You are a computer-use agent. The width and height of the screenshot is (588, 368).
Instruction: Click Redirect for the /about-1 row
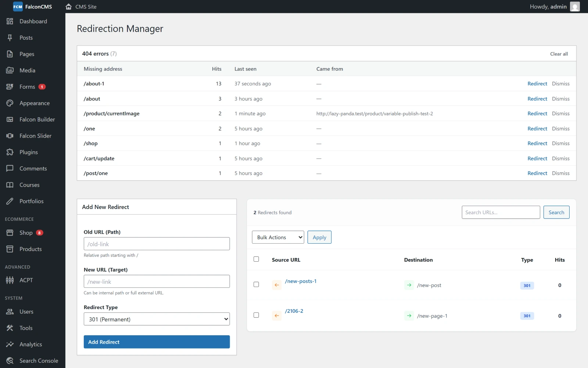537,84
